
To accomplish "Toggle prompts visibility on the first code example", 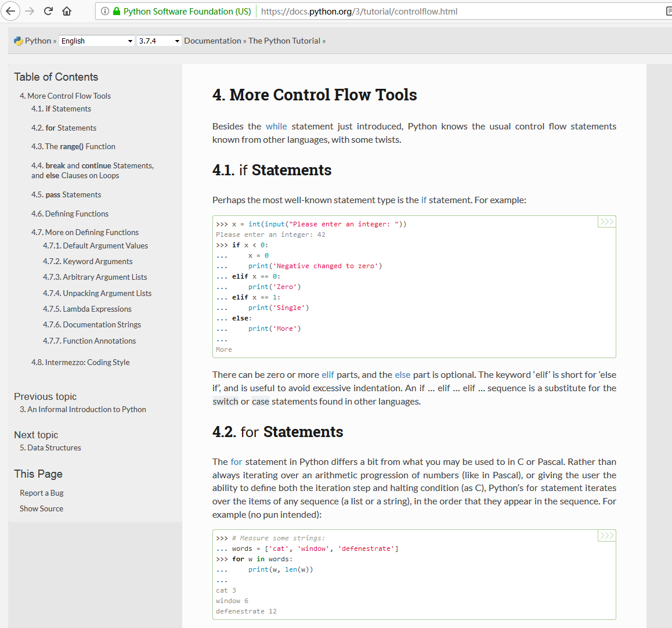I will [x=606, y=221].
